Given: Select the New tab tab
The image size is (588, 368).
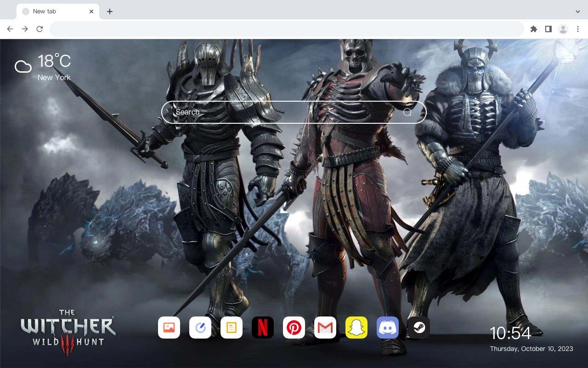Looking at the screenshot, I should [x=58, y=11].
